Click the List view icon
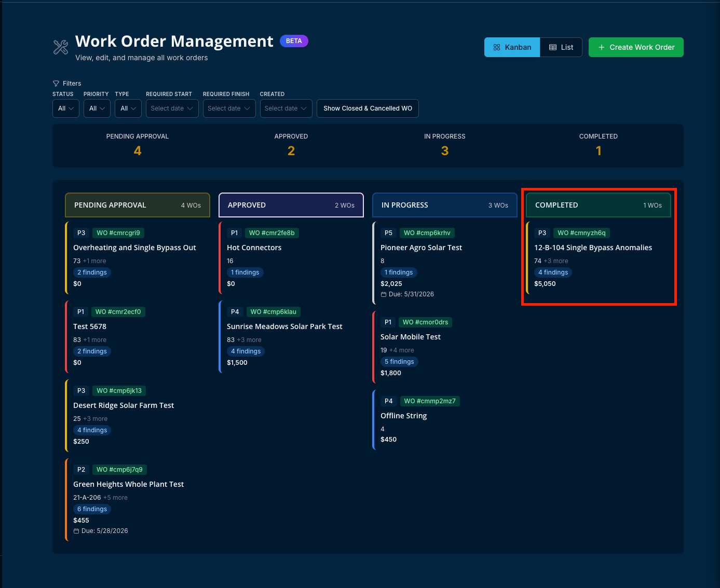 [553, 47]
